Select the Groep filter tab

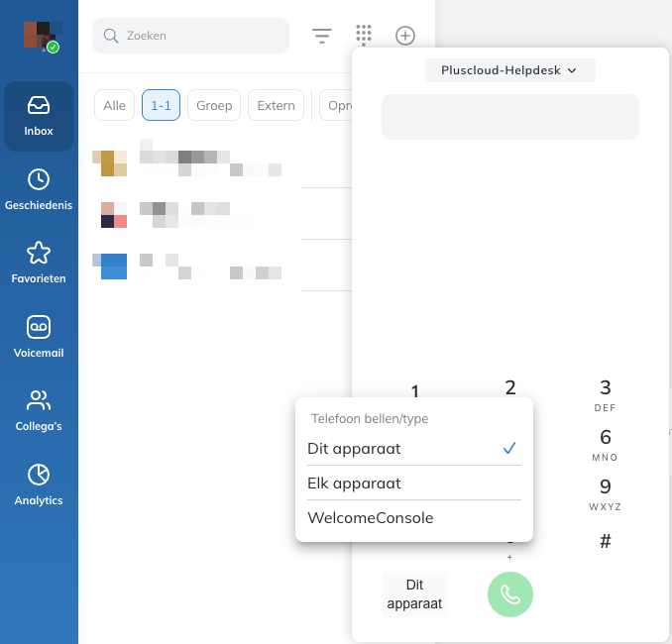point(214,105)
